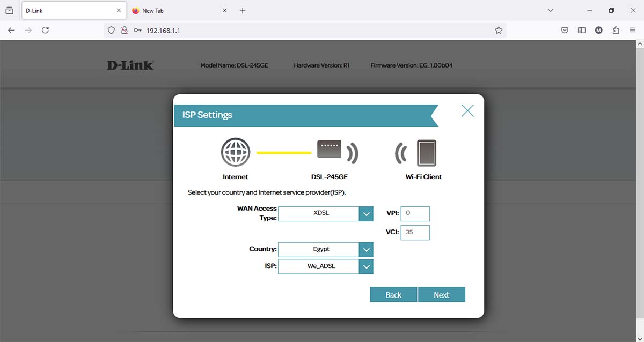Focus the VPI input field
This screenshot has height=342, width=644.
[x=415, y=213]
